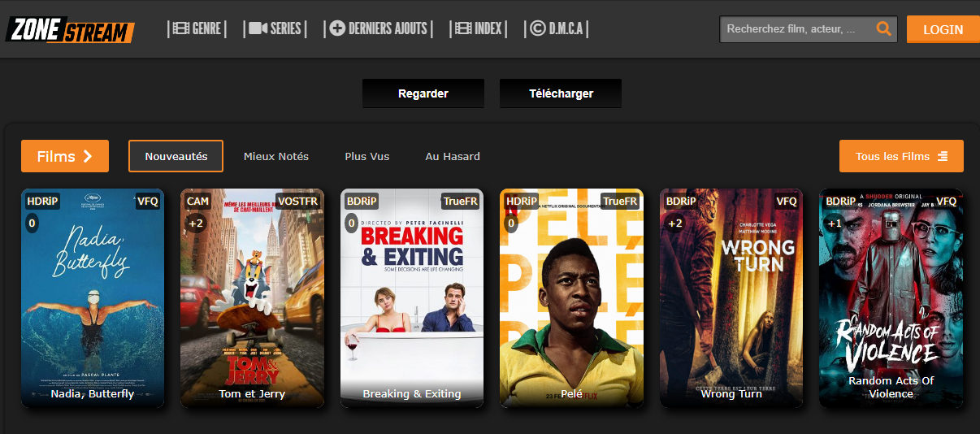Open the Wrong Turn title link
The image size is (980, 434).
coord(731,393)
